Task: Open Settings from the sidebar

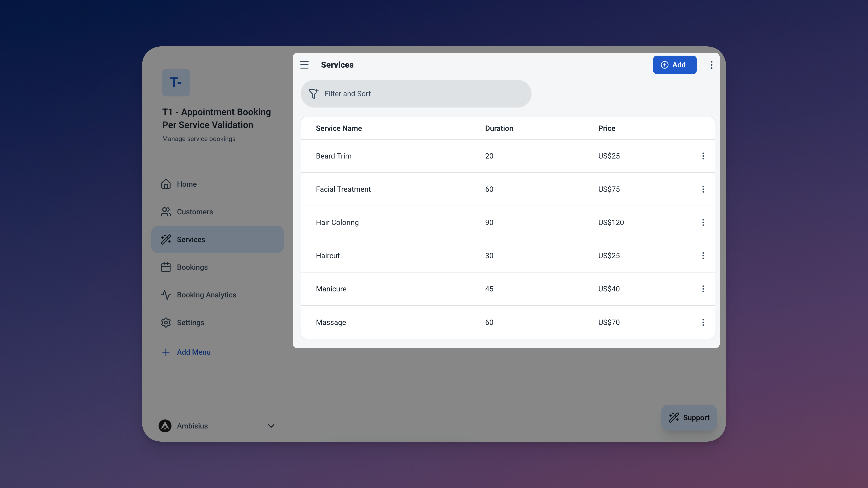Action: (x=190, y=322)
